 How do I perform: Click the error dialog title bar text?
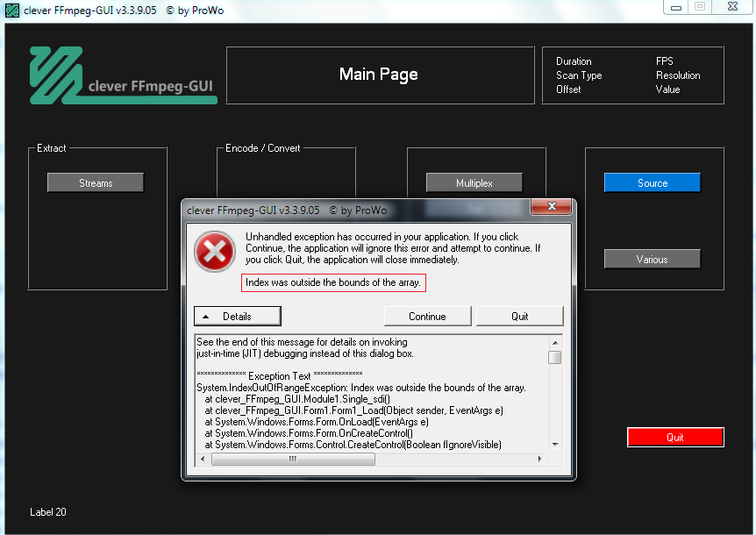pyautogui.click(x=287, y=210)
